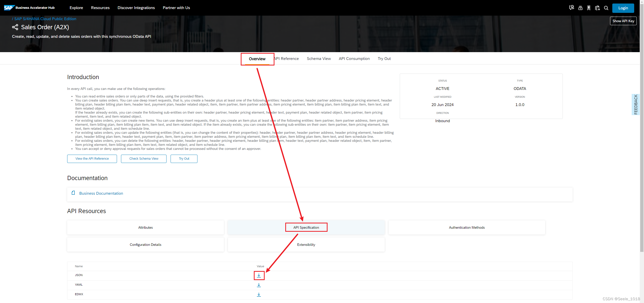Click the ACTIVE status value
The width and height of the screenshot is (644, 303).
tap(442, 89)
